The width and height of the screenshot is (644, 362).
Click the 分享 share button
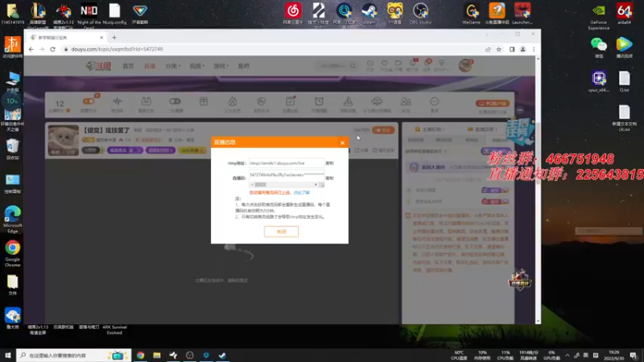point(361,150)
